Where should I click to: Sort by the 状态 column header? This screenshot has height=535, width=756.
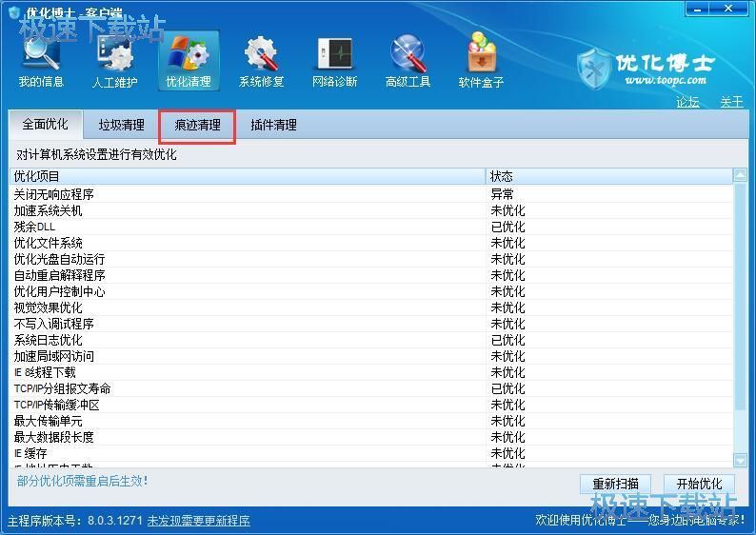click(x=609, y=176)
